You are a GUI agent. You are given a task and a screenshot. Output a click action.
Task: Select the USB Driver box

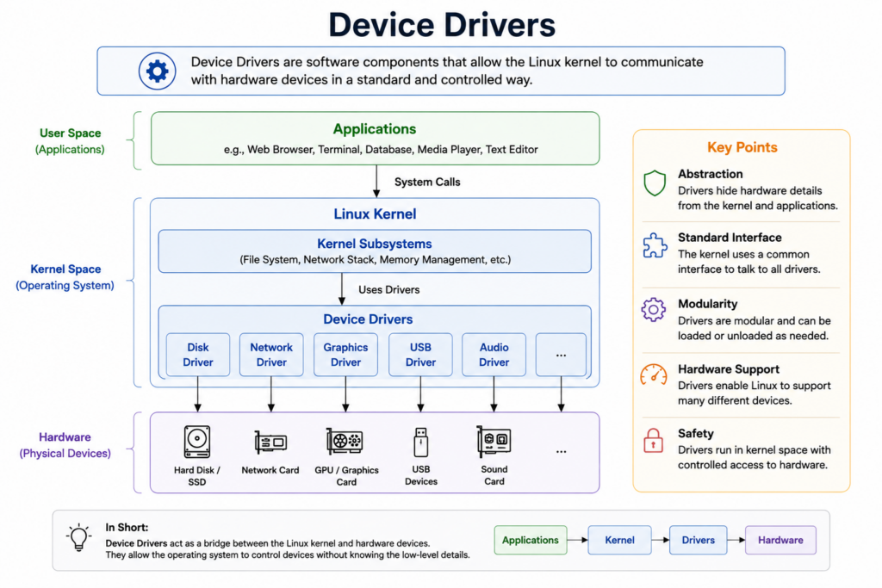point(420,355)
